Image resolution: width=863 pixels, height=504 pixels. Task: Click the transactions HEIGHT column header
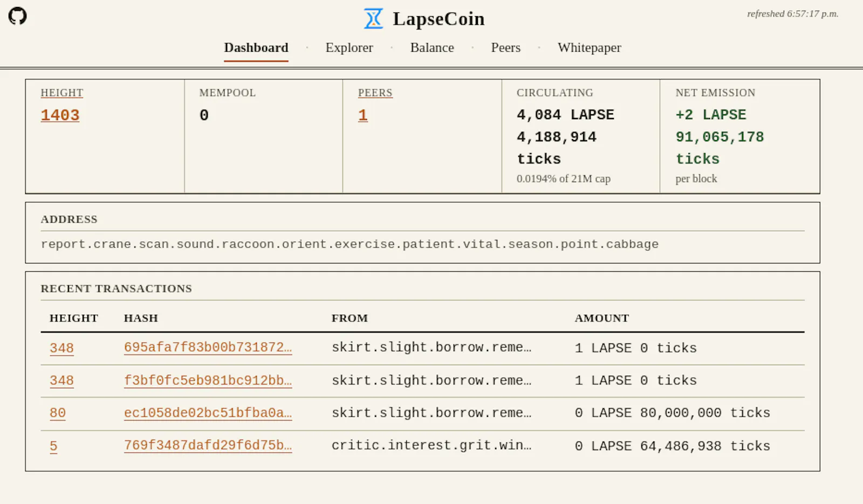pyautogui.click(x=74, y=318)
